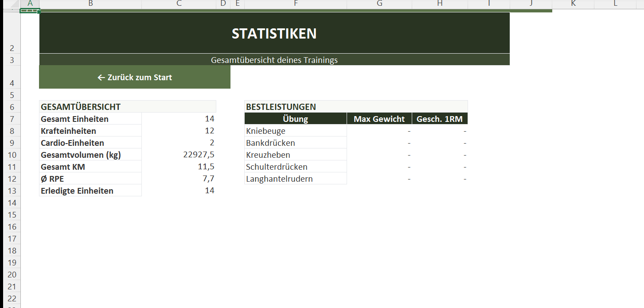
Task: Select the Ø RPE label cell
Action: (x=90, y=179)
